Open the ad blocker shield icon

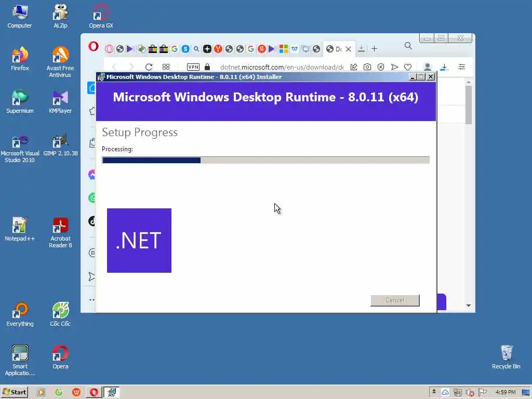point(381,67)
